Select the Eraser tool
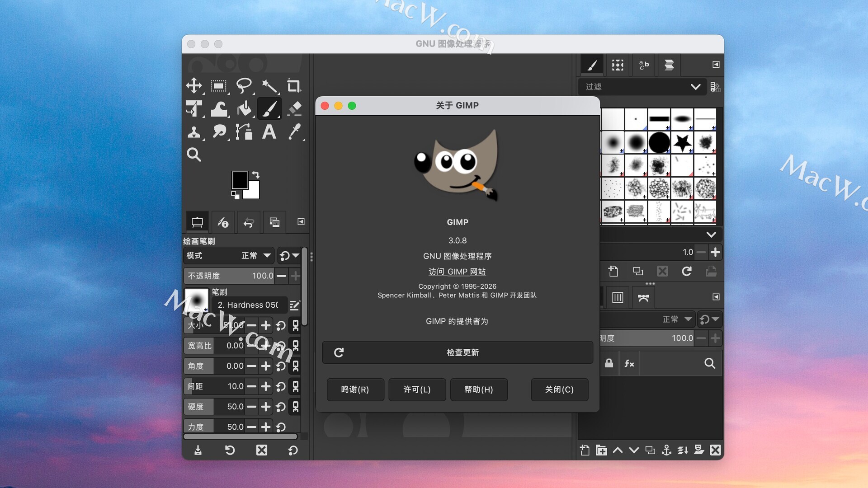This screenshot has width=868, height=488. pyautogui.click(x=294, y=108)
